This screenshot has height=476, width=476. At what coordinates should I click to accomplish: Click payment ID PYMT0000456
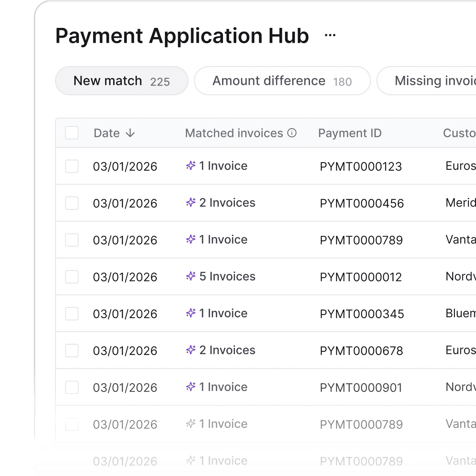(362, 203)
